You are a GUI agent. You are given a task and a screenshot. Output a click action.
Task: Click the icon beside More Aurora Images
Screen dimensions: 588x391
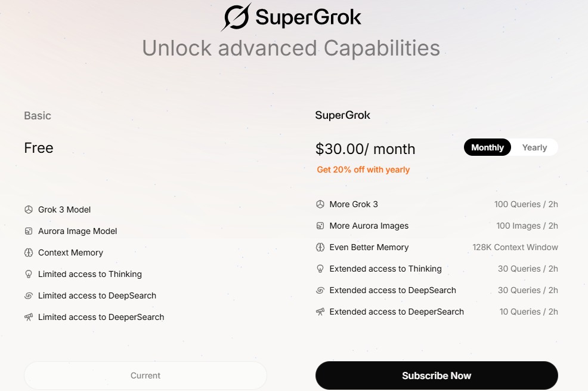320,226
